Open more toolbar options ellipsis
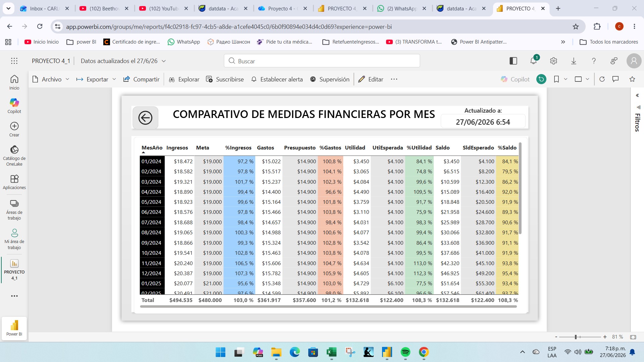Image resolution: width=644 pixels, height=362 pixels. (394, 79)
